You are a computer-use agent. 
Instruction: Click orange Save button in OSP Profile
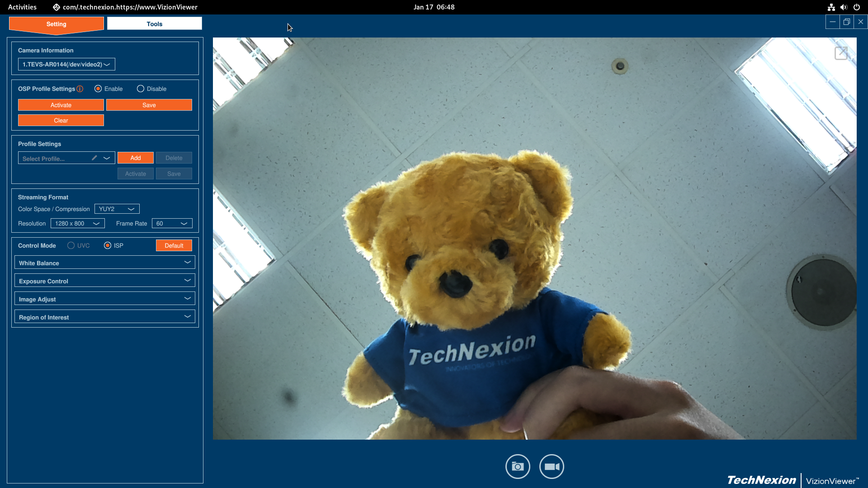(x=149, y=105)
